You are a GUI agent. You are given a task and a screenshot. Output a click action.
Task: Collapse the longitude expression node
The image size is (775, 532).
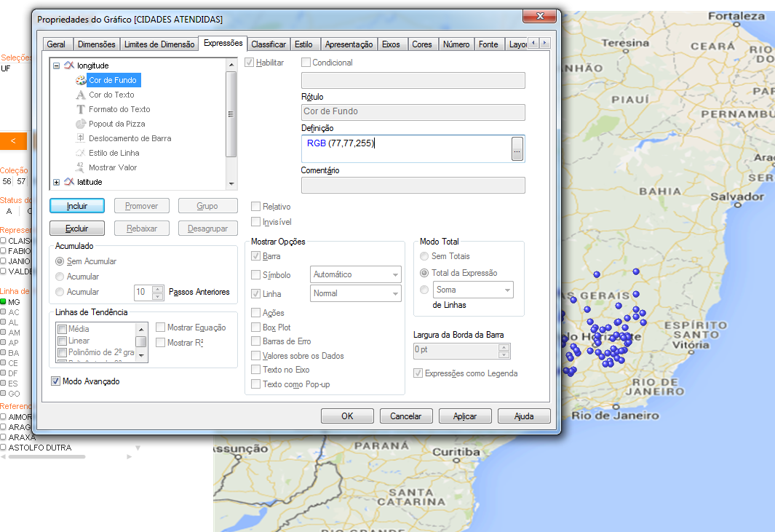(57, 65)
